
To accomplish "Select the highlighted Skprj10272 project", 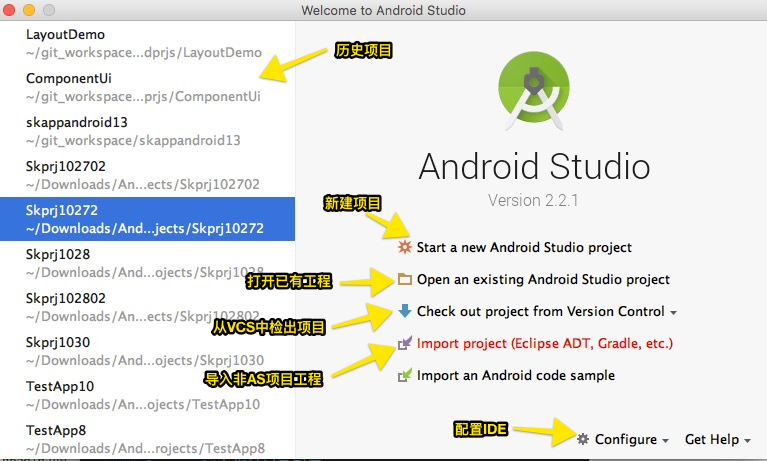I will pos(147,219).
